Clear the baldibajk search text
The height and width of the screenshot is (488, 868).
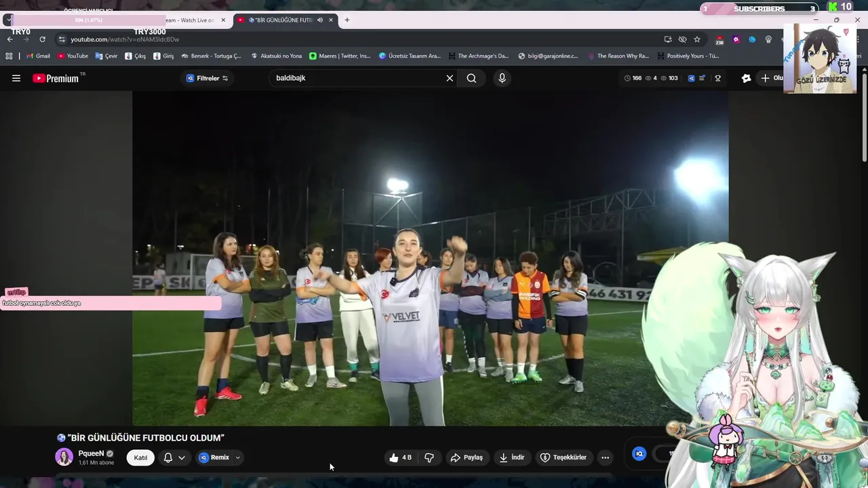pos(450,78)
